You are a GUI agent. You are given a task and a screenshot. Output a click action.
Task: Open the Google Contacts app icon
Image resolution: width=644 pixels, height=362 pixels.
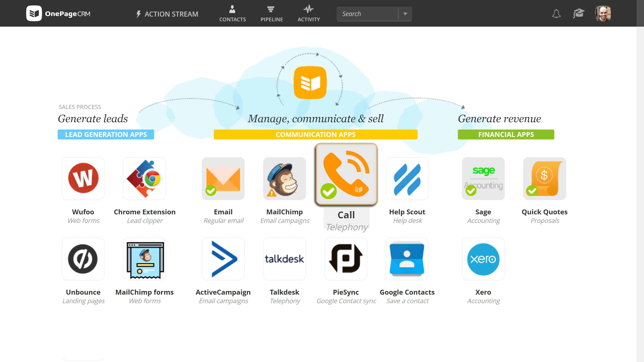pyautogui.click(x=407, y=259)
